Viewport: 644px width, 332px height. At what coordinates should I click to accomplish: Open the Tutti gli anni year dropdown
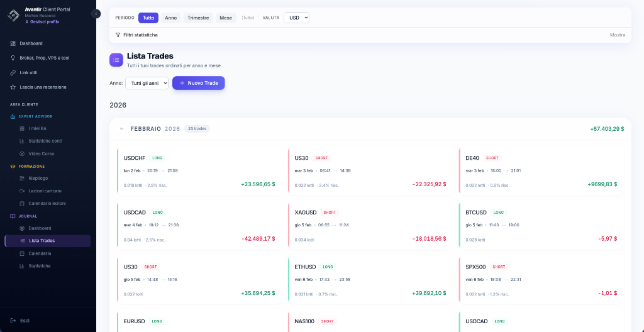click(147, 83)
